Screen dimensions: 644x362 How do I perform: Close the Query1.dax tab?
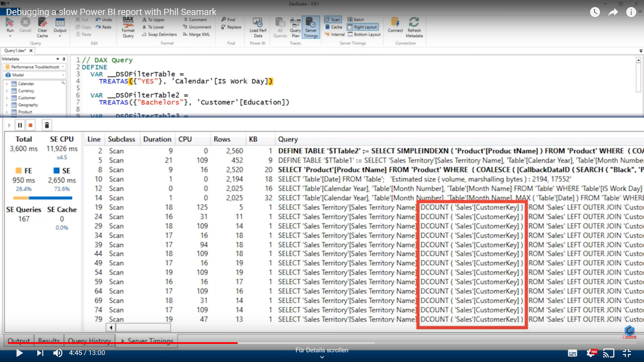31,51
